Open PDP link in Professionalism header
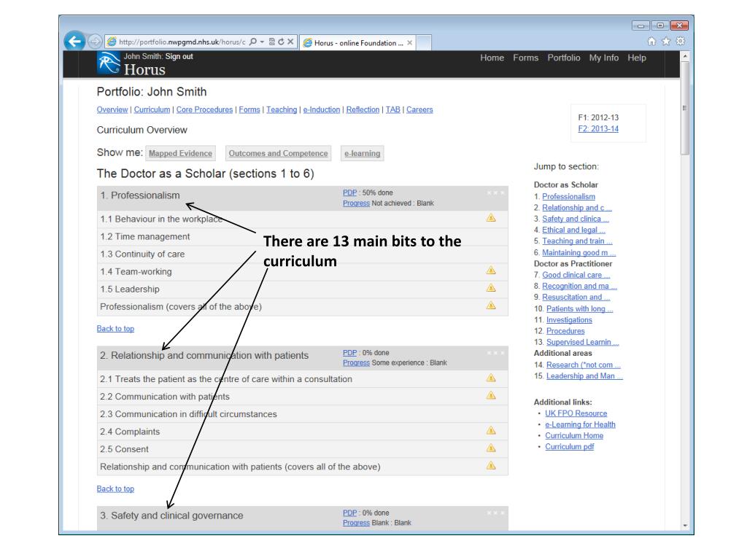Image resolution: width=747 pixels, height=560 pixels. [x=349, y=192]
